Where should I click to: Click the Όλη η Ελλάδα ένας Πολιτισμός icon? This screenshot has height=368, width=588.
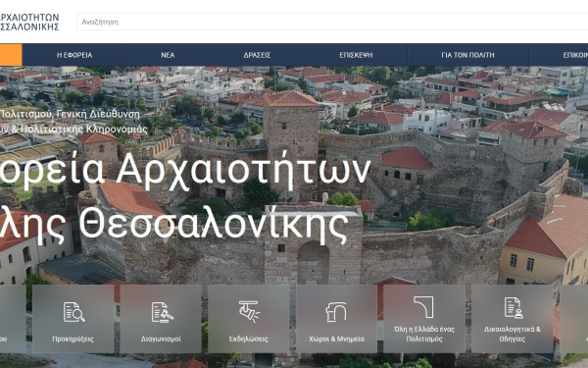tap(423, 307)
